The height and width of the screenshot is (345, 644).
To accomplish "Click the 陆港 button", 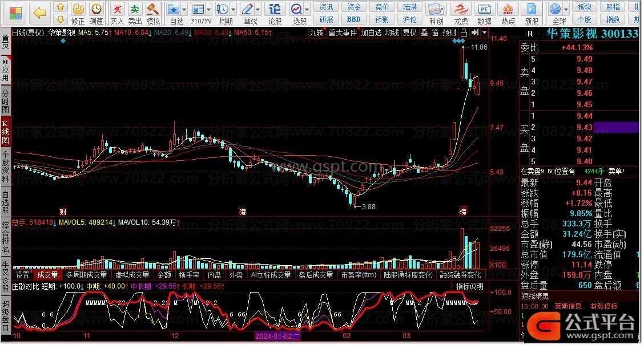I will pos(409,7).
